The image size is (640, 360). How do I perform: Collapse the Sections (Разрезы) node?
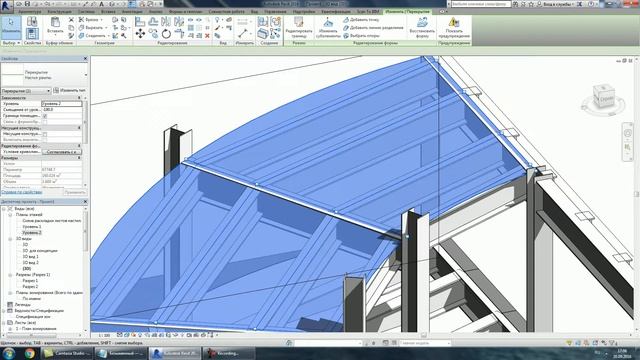tap(10, 275)
